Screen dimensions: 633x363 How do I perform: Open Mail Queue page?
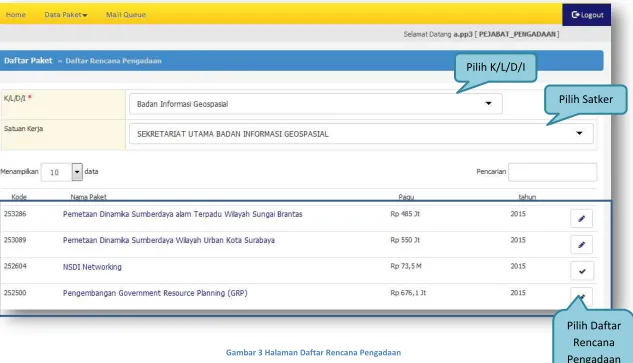[126, 15]
